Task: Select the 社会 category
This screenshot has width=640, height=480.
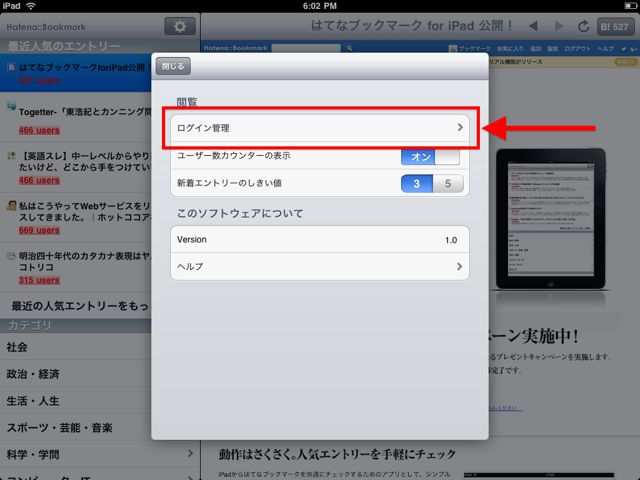Action: pyautogui.click(x=76, y=347)
